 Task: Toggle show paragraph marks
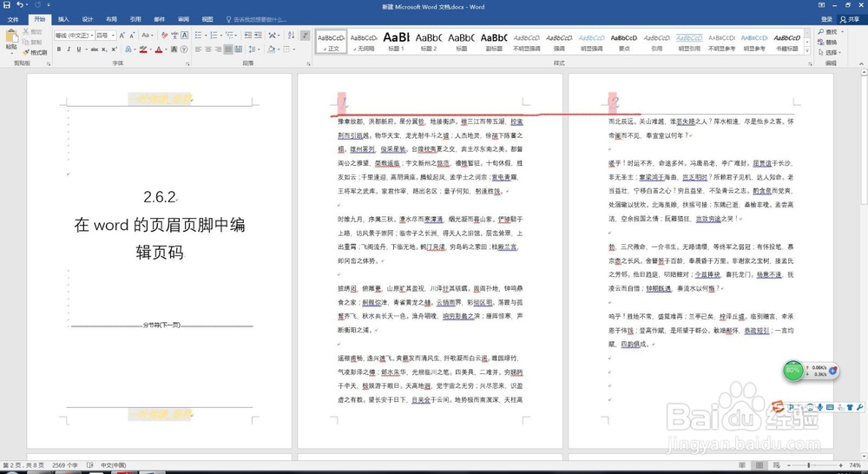pos(305,35)
